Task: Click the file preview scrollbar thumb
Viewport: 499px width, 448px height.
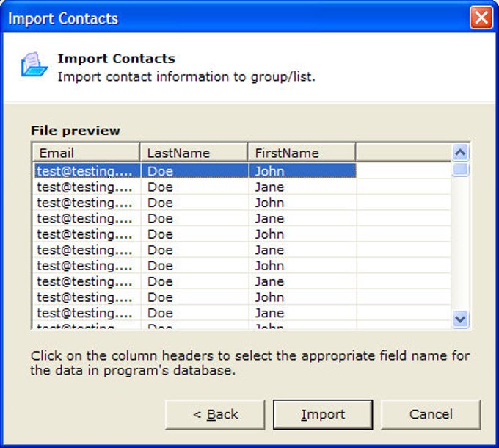Action: [460, 169]
